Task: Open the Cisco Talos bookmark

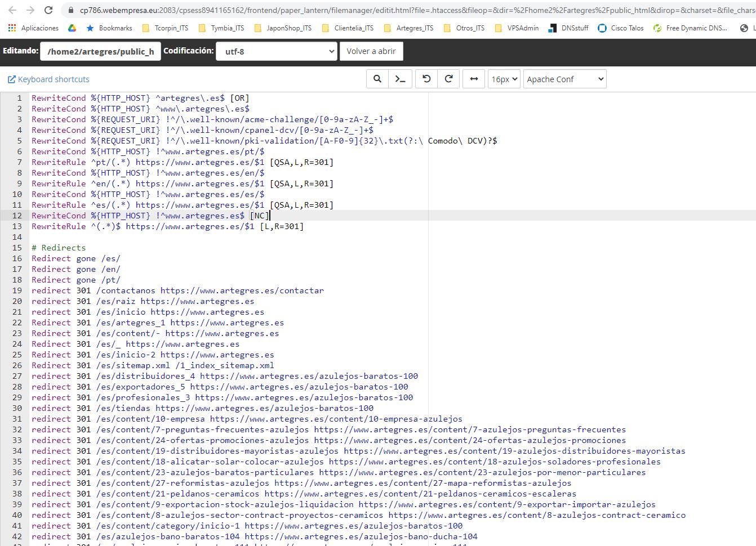Action: click(621, 28)
